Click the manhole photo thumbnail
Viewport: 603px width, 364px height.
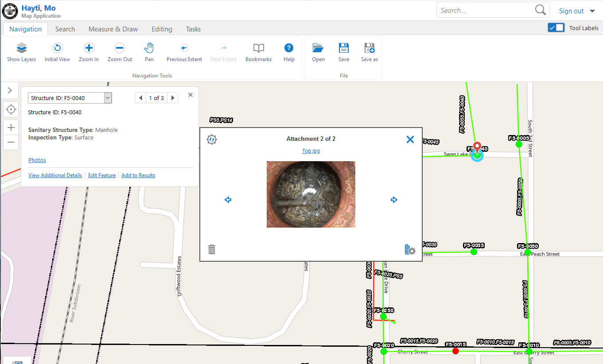pos(311,194)
